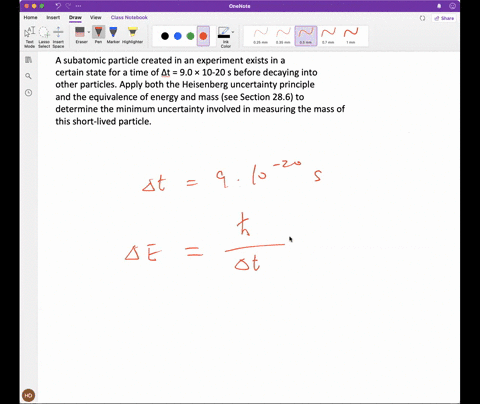This screenshot has width=480, height=404.
Task: Select the Marker tool
Action: tap(113, 35)
